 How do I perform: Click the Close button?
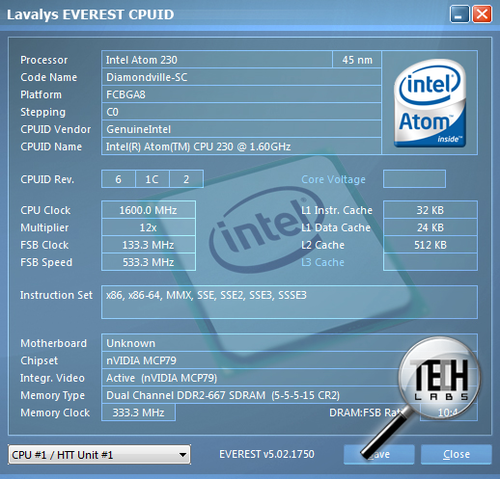pyautogui.click(x=456, y=454)
